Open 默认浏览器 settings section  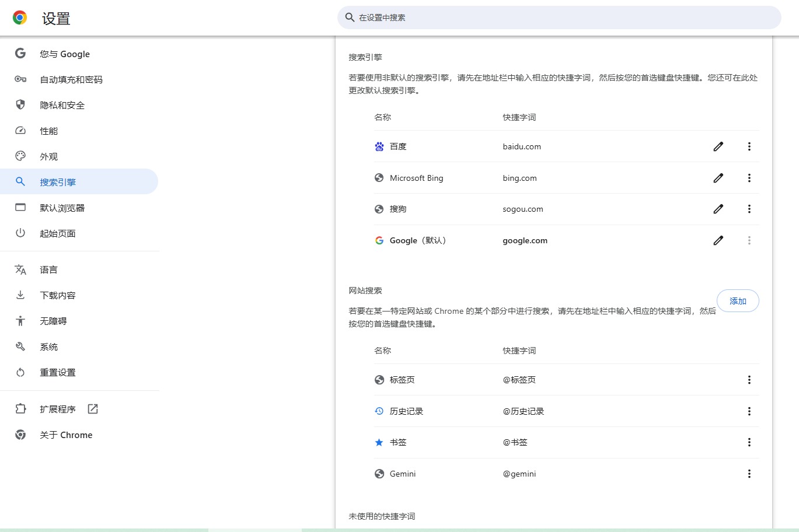click(62, 208)
